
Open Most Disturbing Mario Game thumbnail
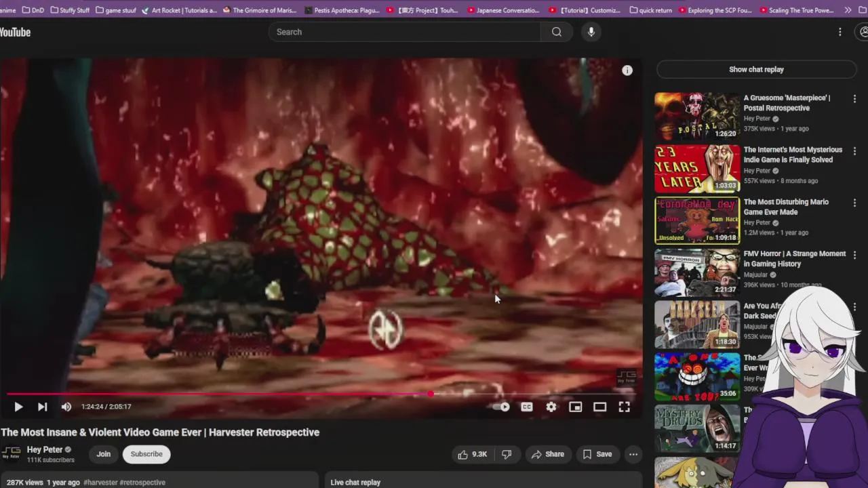(697, 220)
